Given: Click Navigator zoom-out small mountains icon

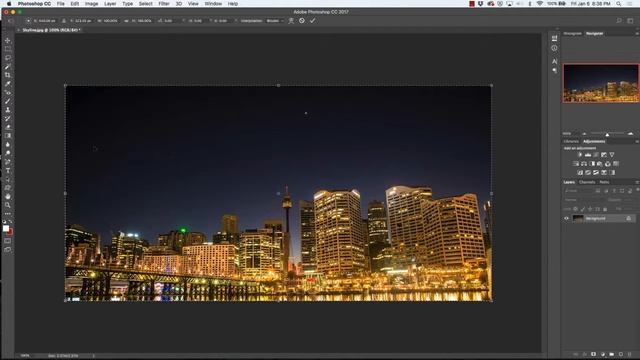Looking at the screenshot, I should pyautogui.click(x=584, y=134).
